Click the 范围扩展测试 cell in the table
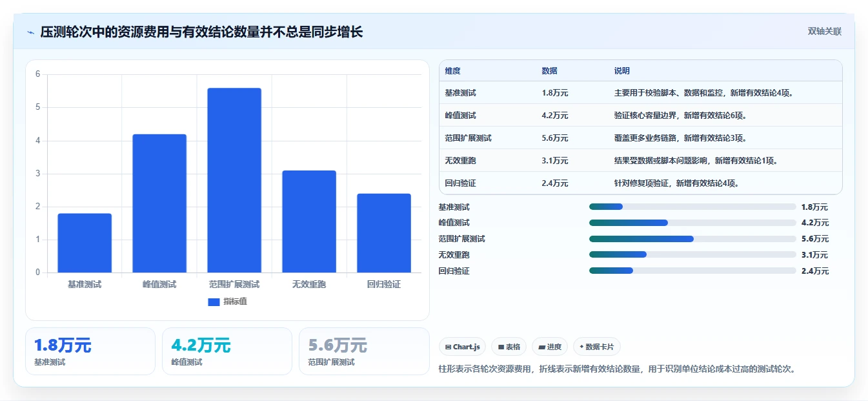Viewport: 868px width, 401px height. click(x=468, y=138)
